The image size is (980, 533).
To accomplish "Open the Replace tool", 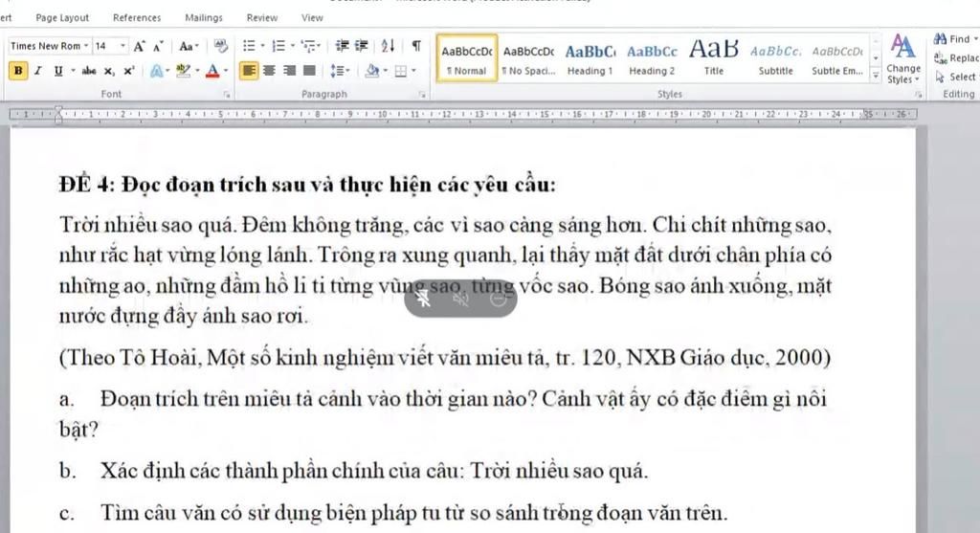I will (x=956, y=58).
